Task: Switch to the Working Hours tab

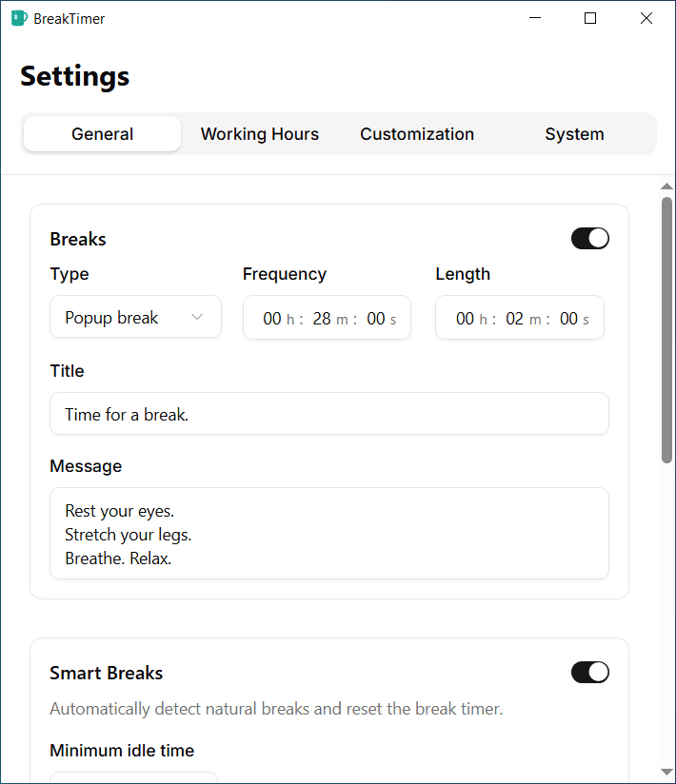Action: 259,134
